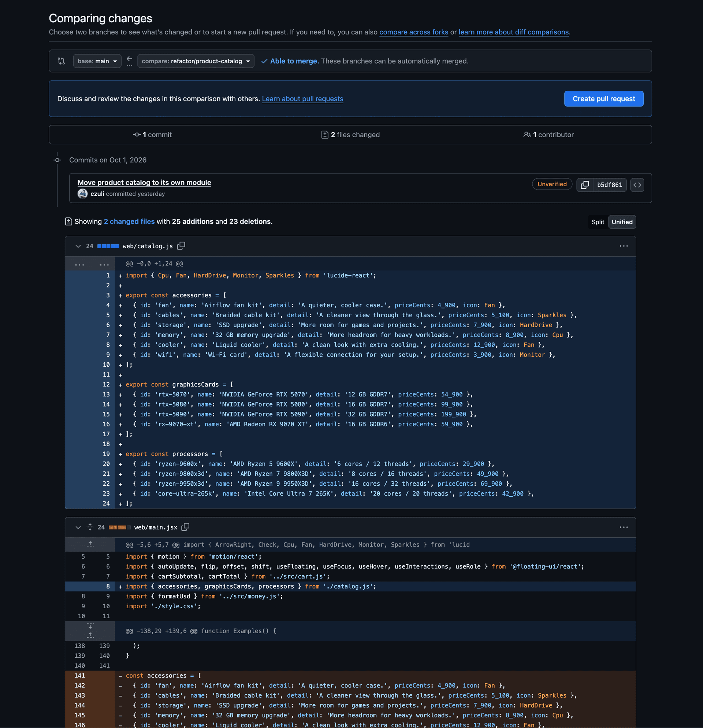Open commit Move product catalog to its own module

click(144, 182)
